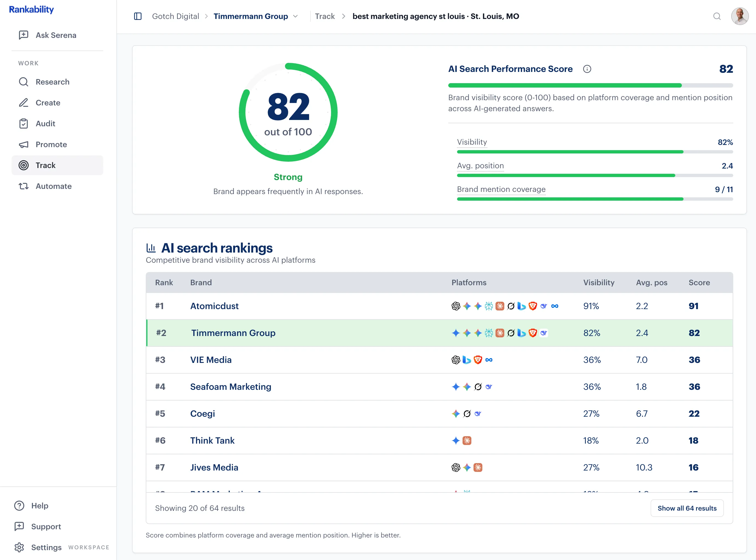Image resolution: width=756 pixels, height=560 pixels.
Task: Go to the Research section
Action: tap(57, 82)
